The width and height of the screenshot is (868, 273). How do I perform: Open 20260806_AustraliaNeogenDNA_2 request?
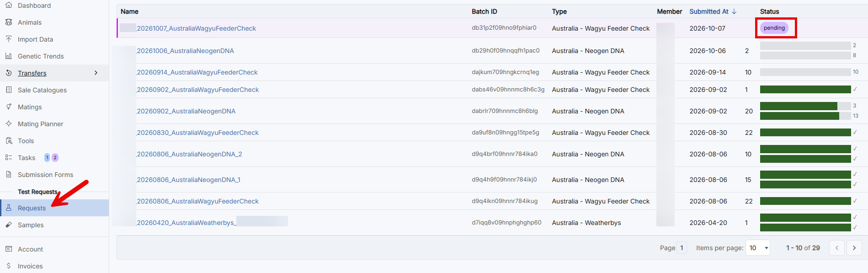coord(189,154)
